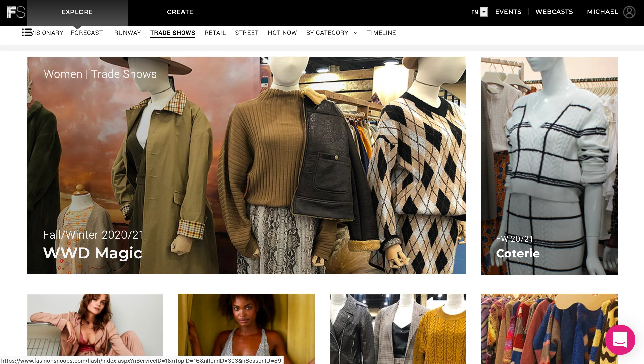
Task: Open the leather jacket mannequins thumbnail
Action: [x=398, y=329]
